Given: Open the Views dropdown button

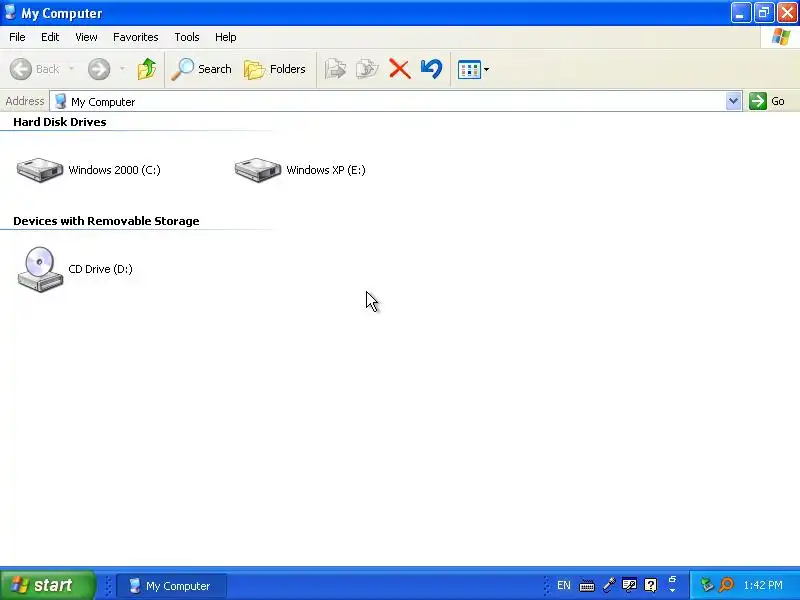Looking at the screenshot, I should [x=473, y=69].
